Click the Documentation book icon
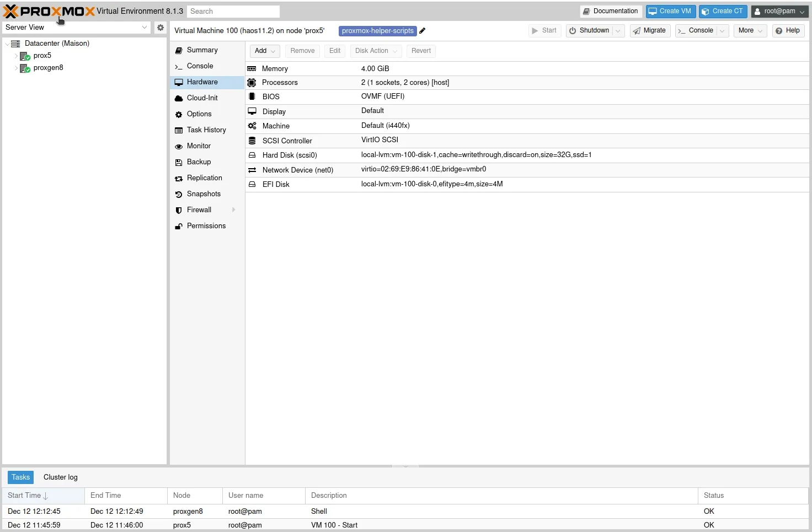 click(x=587, y=11)
